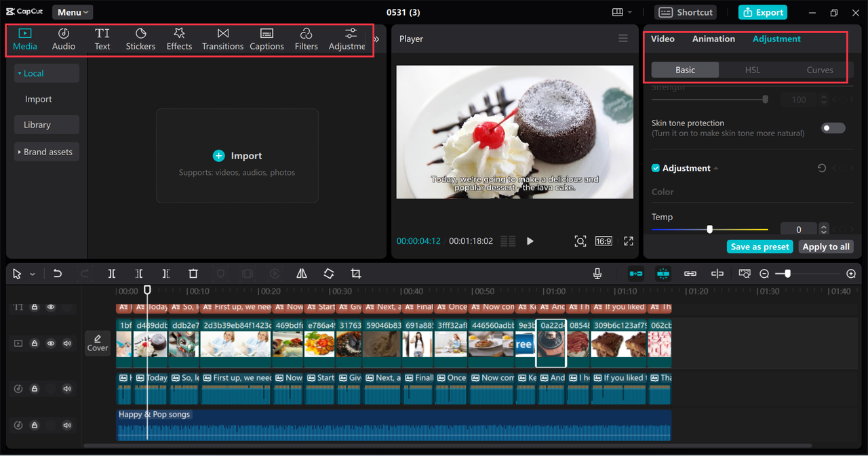Expand hidden toolbar tabs with double chevron
Screen dimensions: 868x456
[376, 39]
